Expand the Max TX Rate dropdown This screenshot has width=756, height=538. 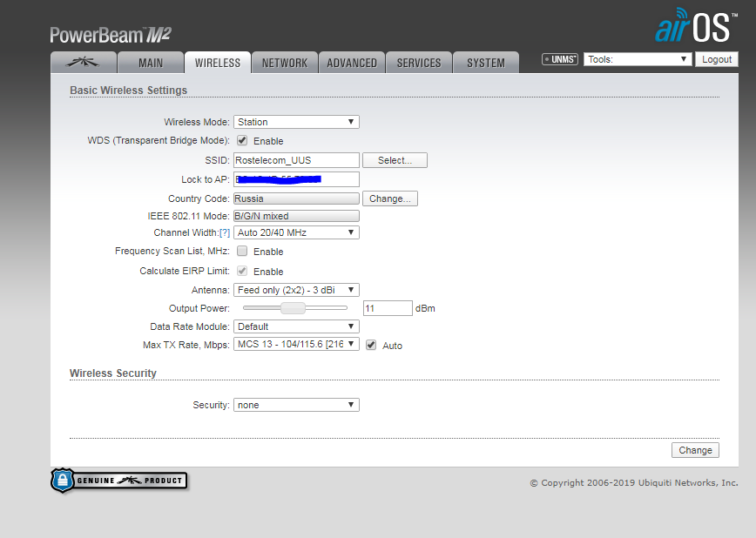(296, 344)
